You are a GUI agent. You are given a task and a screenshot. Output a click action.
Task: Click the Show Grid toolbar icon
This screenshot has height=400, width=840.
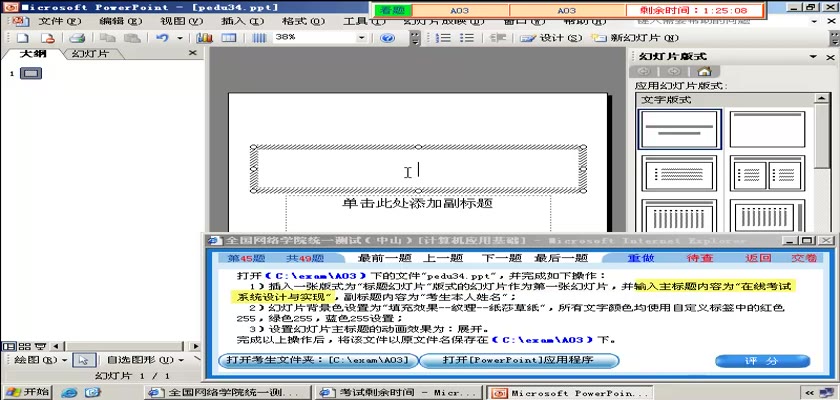259,38
